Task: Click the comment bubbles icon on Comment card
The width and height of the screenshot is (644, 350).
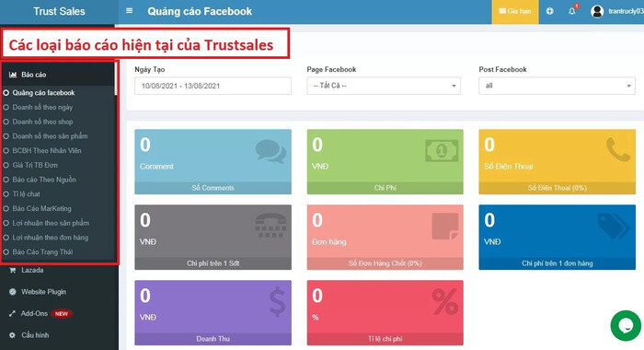Action: pyautogui.click(x=270, y=151)
